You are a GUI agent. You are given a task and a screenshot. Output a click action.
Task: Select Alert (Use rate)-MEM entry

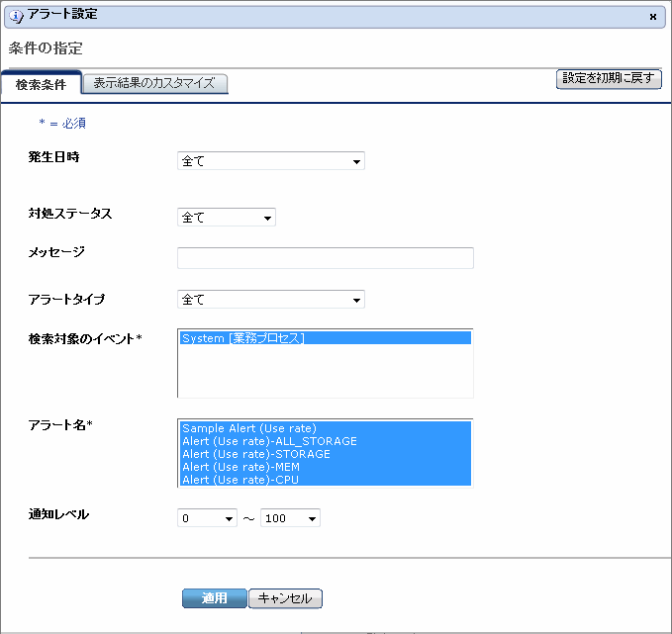click(x=326, y=467)
